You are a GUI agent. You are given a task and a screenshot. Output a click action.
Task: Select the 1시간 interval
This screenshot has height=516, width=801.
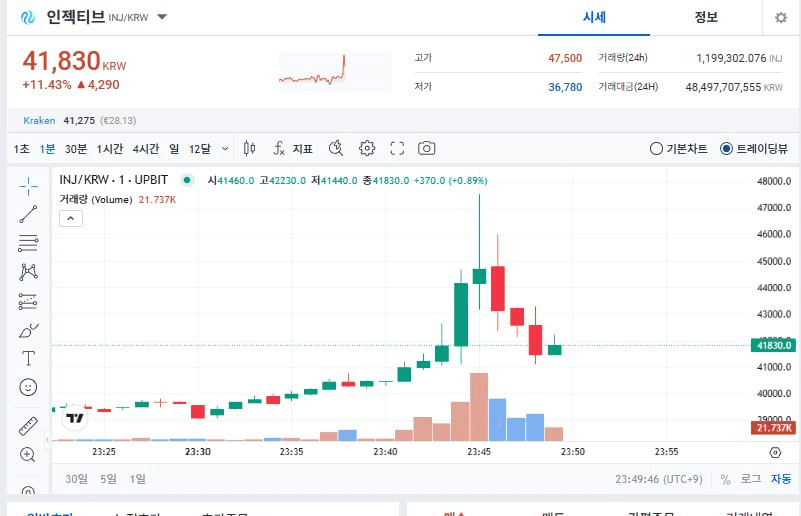[110, 149]
